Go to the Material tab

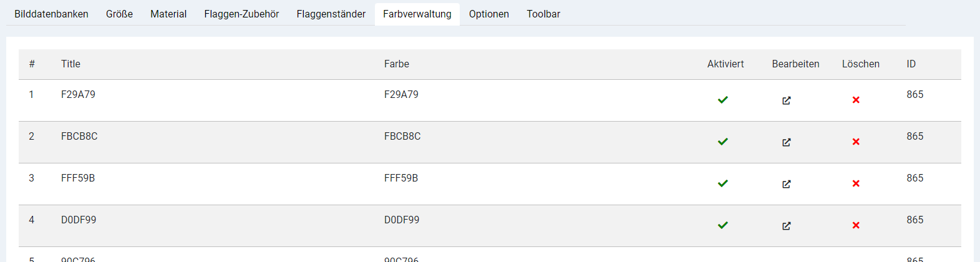coord(168,14)
